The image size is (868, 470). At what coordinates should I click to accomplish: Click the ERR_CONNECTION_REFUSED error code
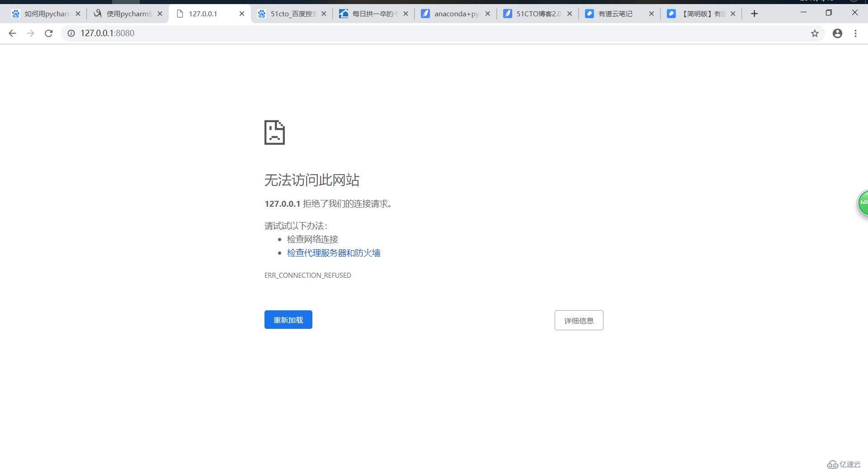[x=308, y=275]
